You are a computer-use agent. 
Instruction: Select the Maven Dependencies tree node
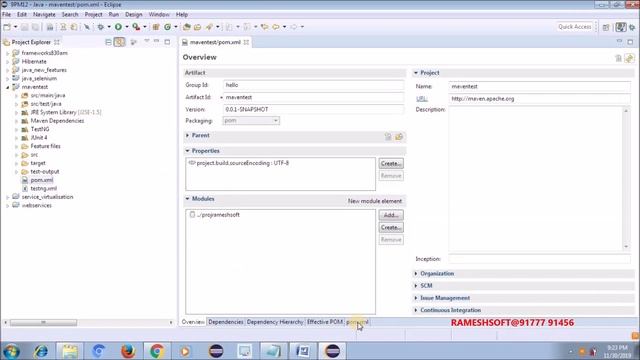[x=57, y=121]
